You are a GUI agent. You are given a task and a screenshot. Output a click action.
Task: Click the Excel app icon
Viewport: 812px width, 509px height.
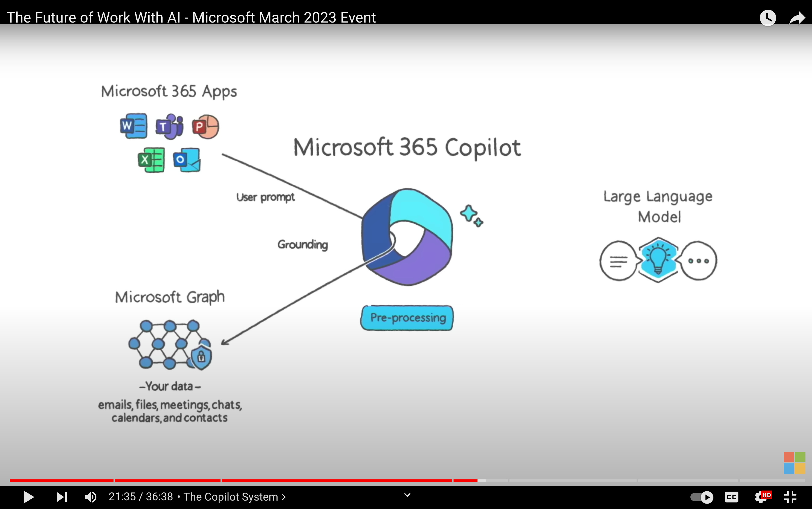point(152,160)
